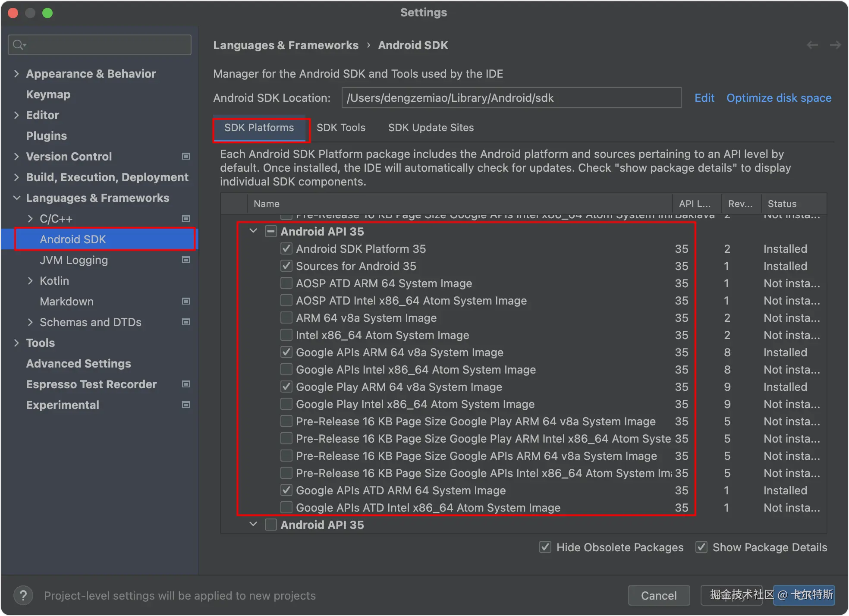Uncheck Hide Obsolete Packages

point(545,547)
